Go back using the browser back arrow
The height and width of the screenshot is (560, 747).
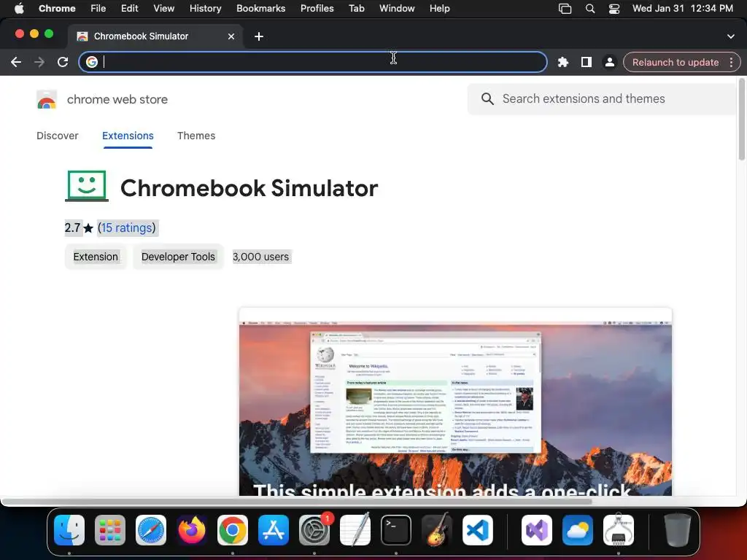16,63
